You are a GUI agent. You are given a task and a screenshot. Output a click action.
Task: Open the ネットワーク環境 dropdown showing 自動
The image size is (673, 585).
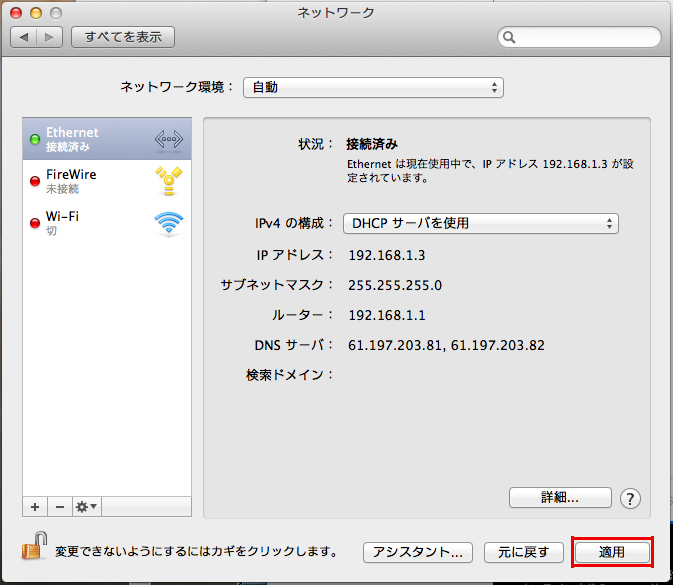pyautogui.click(x=373, y=88)
